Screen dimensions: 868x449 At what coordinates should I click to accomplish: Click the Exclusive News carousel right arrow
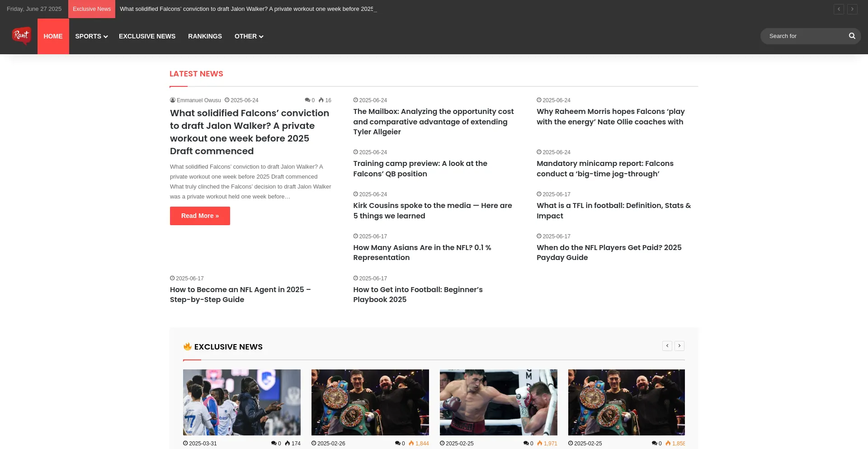pos(679,345)
